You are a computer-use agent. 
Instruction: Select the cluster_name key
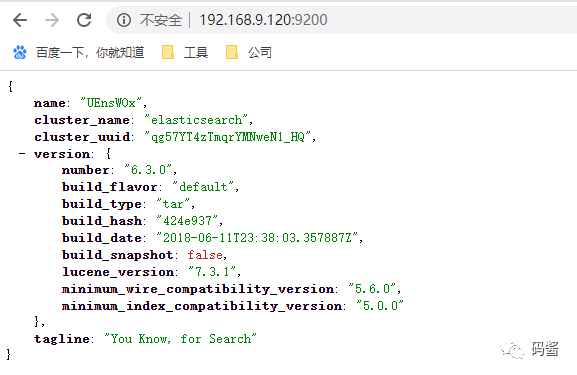coord(82,120)
